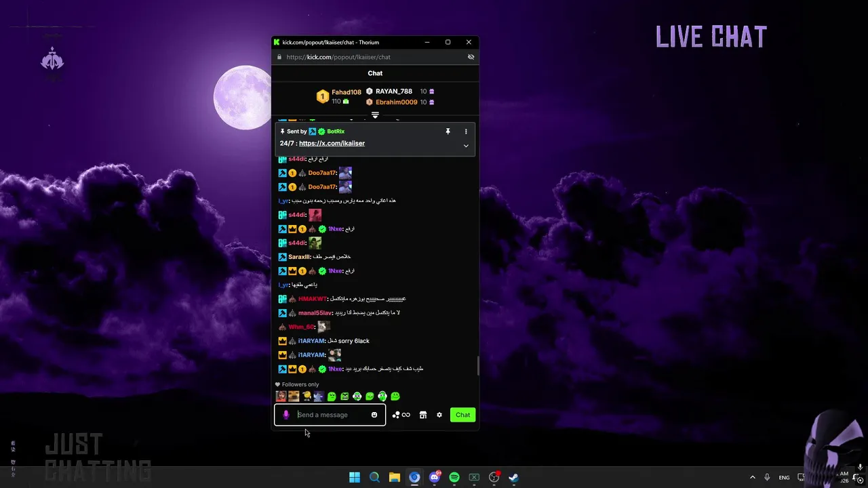Open pinned message three-dot menu

click(x=466, y=131)
